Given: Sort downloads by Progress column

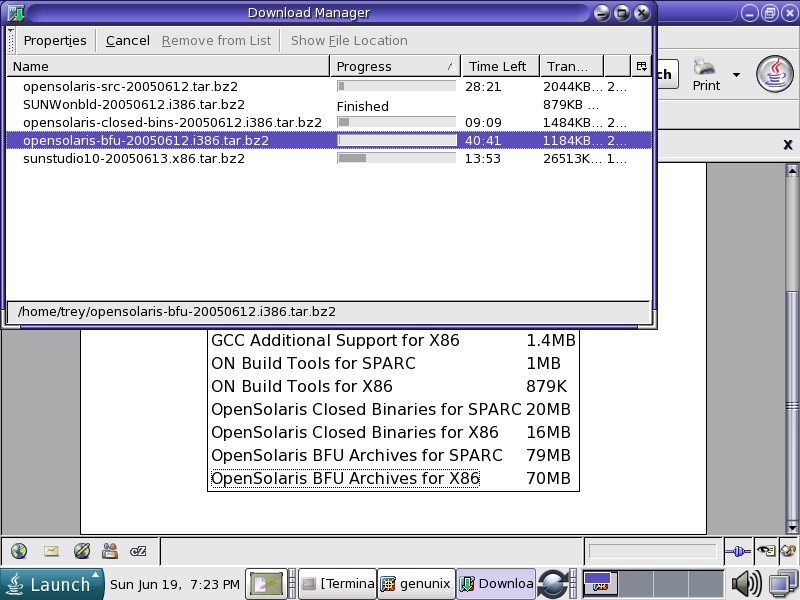Looking at the screenshot, I should click(x=395, y=66).
